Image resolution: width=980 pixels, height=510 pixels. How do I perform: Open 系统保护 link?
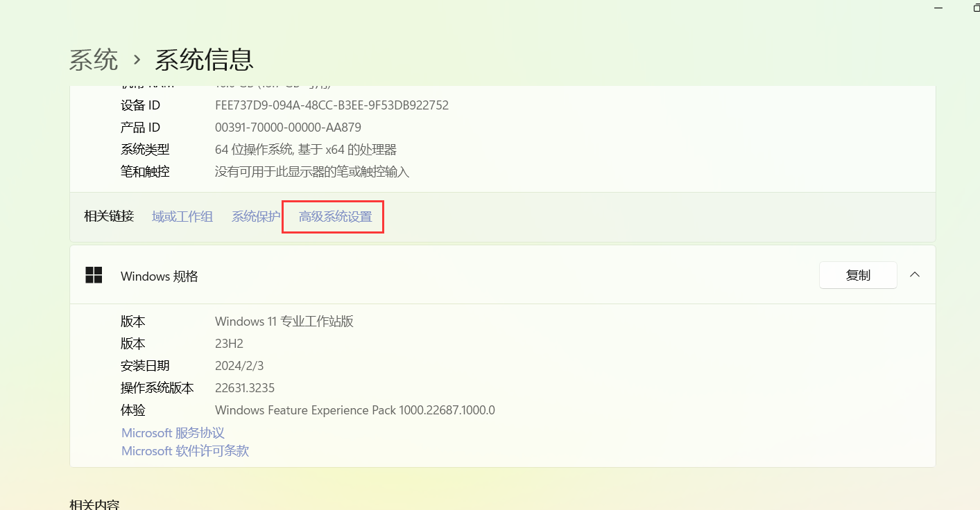coord(256,217)
